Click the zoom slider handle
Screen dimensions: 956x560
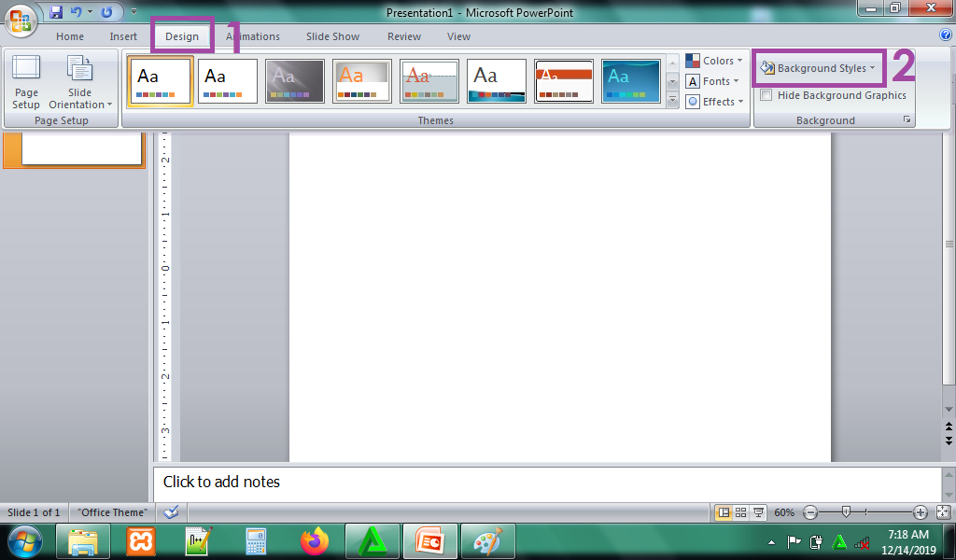click(x=846, y=512)
